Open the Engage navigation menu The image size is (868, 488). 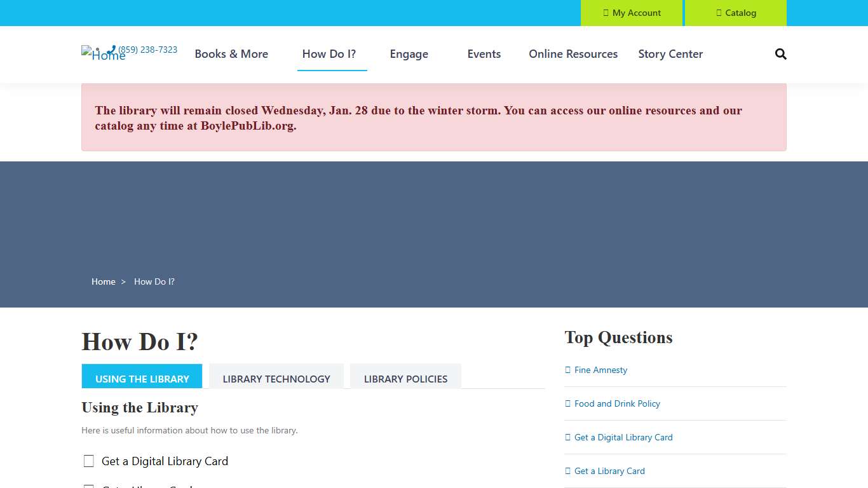coord(409,54)
